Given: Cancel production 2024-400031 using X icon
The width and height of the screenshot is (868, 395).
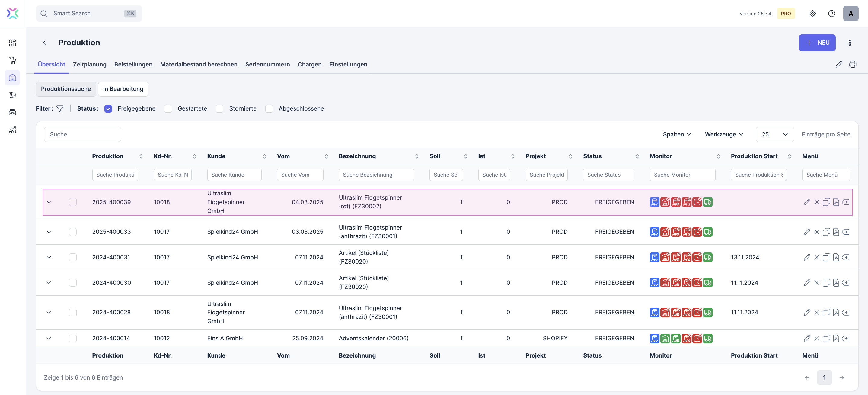Looking at the screenshot, I should (x=816, y=258).
